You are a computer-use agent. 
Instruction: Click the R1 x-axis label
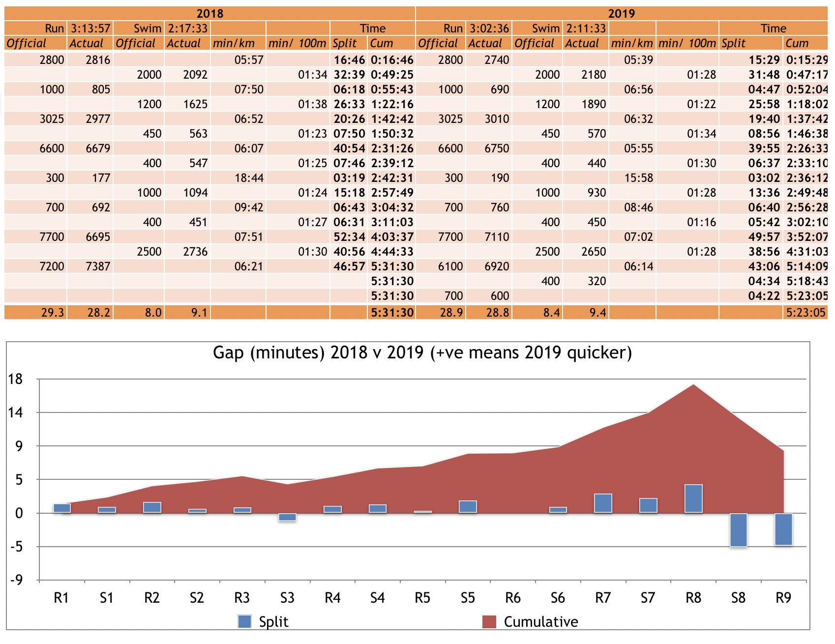[x=61, y=598]
